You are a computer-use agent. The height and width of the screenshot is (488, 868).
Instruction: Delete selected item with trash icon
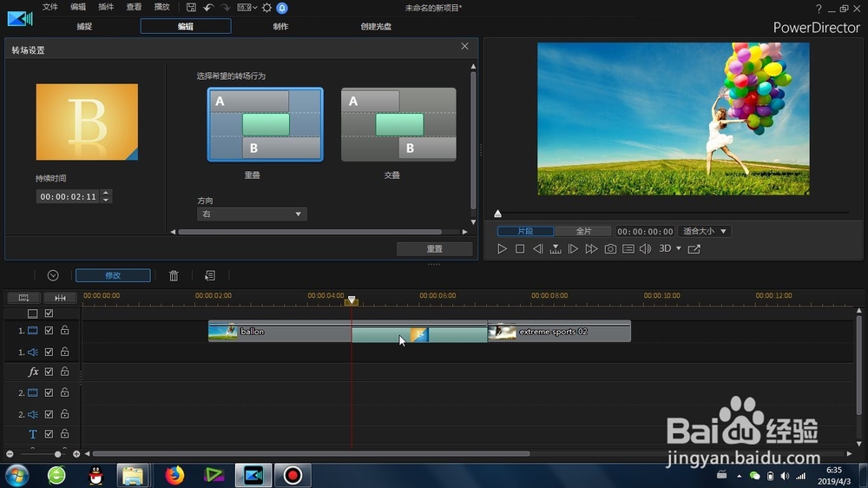174,275
